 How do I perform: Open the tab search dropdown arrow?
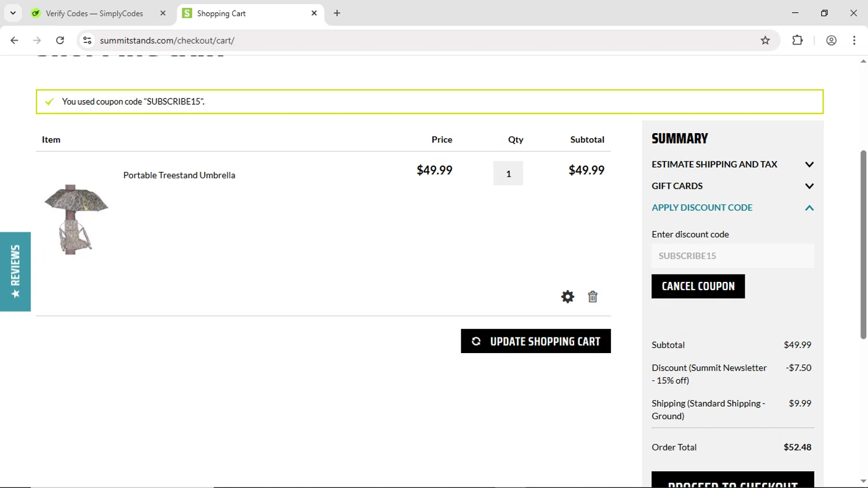point(13,13)
